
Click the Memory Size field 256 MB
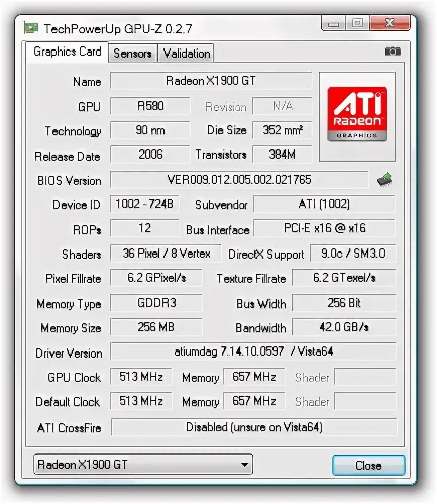(156, 327)
